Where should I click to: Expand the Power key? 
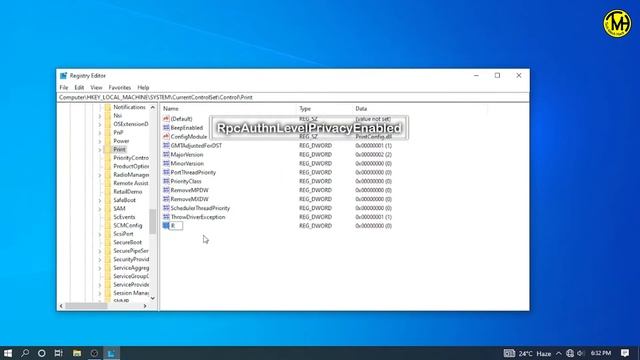coord(100,141)
